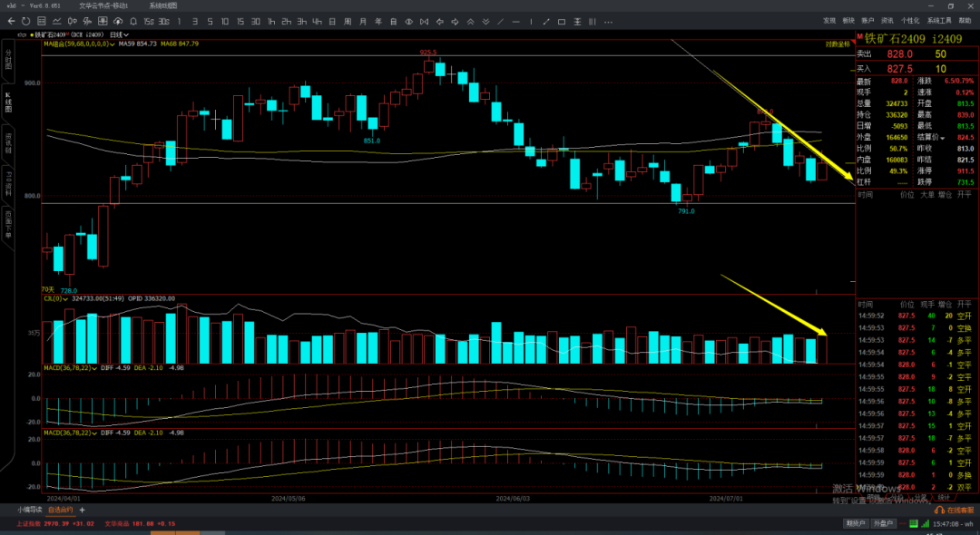The width and height of the screenshot is (980, 535).
Task: Switch to the K线图 side tab
Action: click(x=8, y=102)
